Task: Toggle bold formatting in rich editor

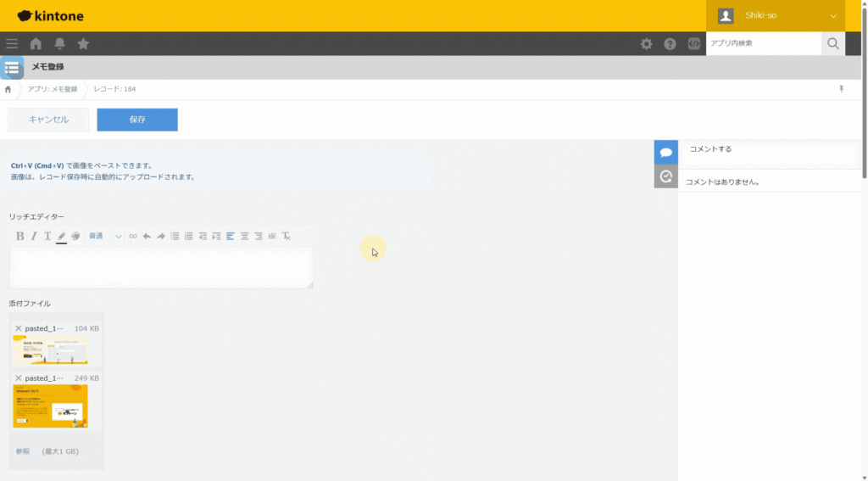Action: [x=20, y=236]
